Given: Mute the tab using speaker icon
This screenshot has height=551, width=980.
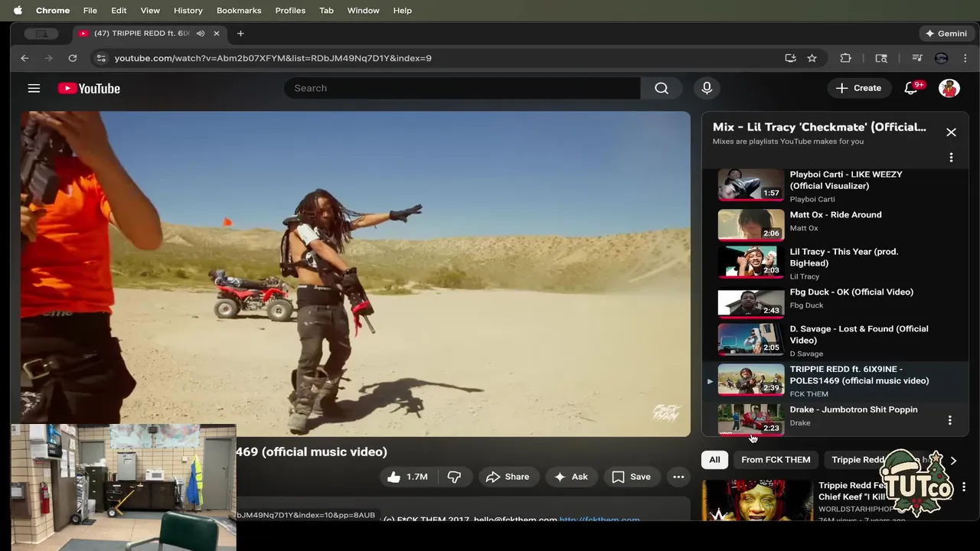Looking at the screenshot, I should pos(201,34).
